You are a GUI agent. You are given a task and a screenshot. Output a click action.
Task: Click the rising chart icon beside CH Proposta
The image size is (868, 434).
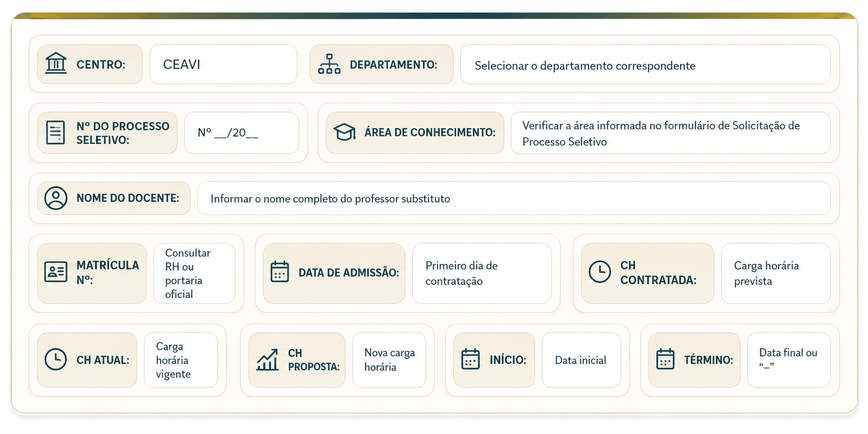click(x=268, y=360)
